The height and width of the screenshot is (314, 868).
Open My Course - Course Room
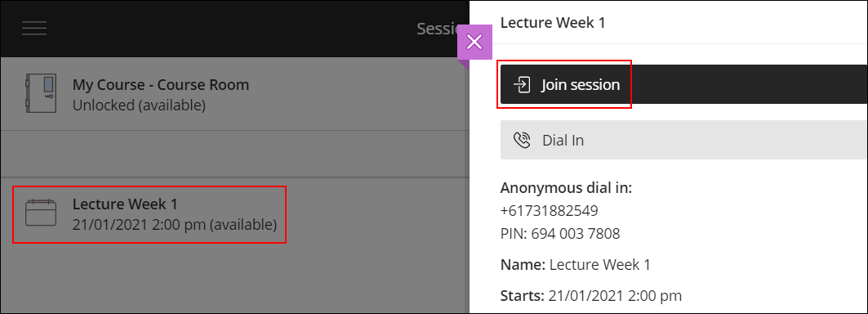point(232,94)
